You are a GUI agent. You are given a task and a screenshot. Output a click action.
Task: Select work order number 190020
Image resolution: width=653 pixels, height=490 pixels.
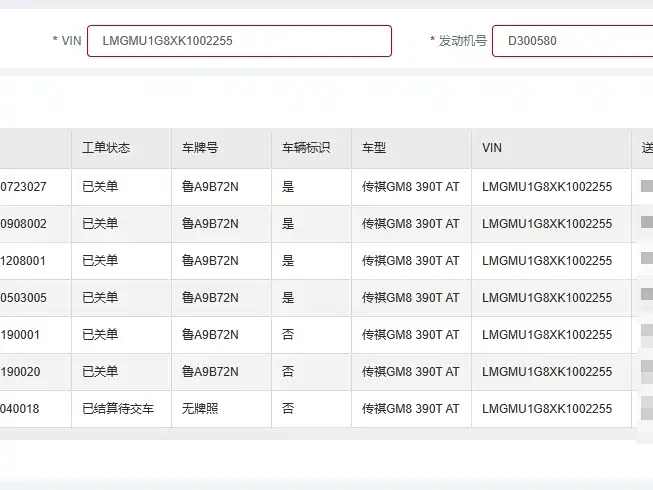click(x=20, y=371)
